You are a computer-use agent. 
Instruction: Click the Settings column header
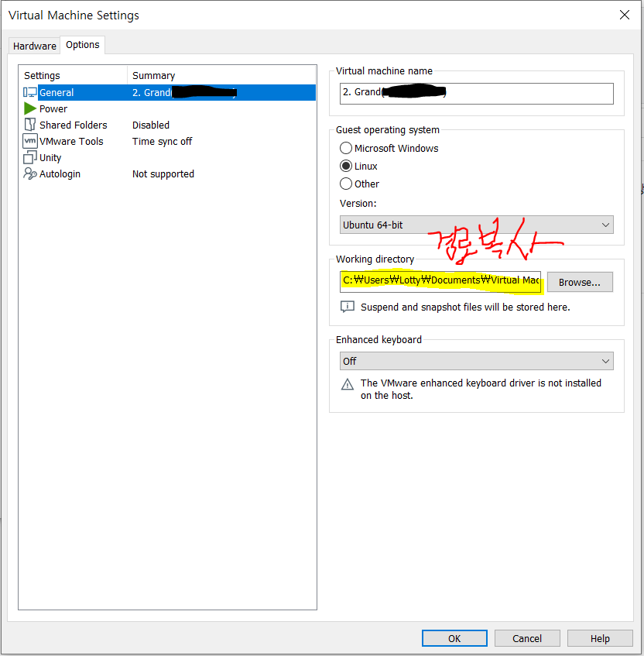pyautogui.click(x=74, y=76)
